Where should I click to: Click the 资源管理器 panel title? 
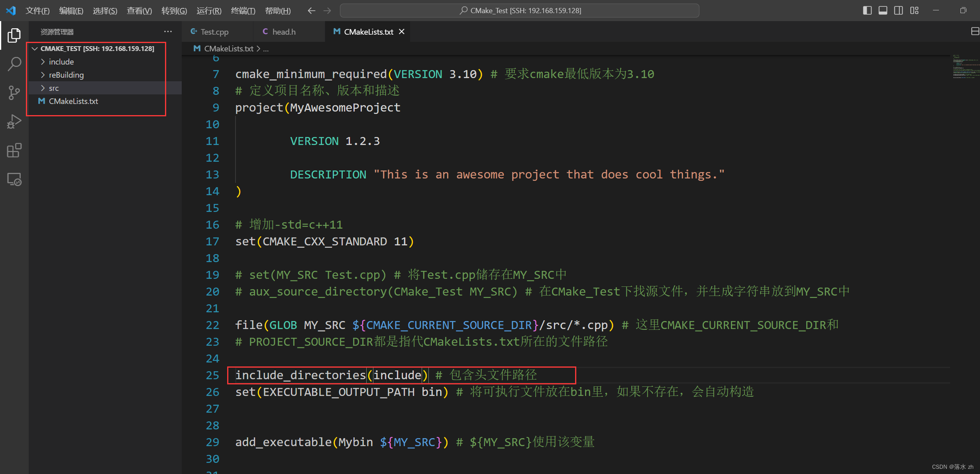[57, 31]
